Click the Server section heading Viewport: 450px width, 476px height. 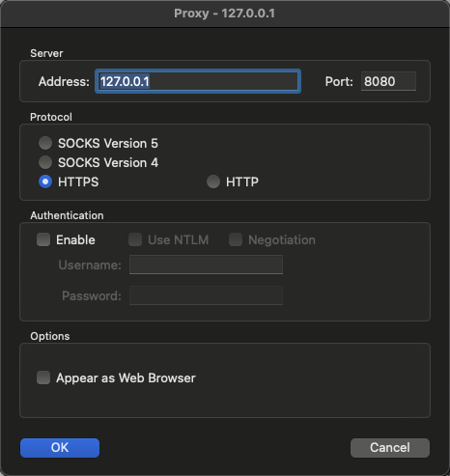point(46,53)
